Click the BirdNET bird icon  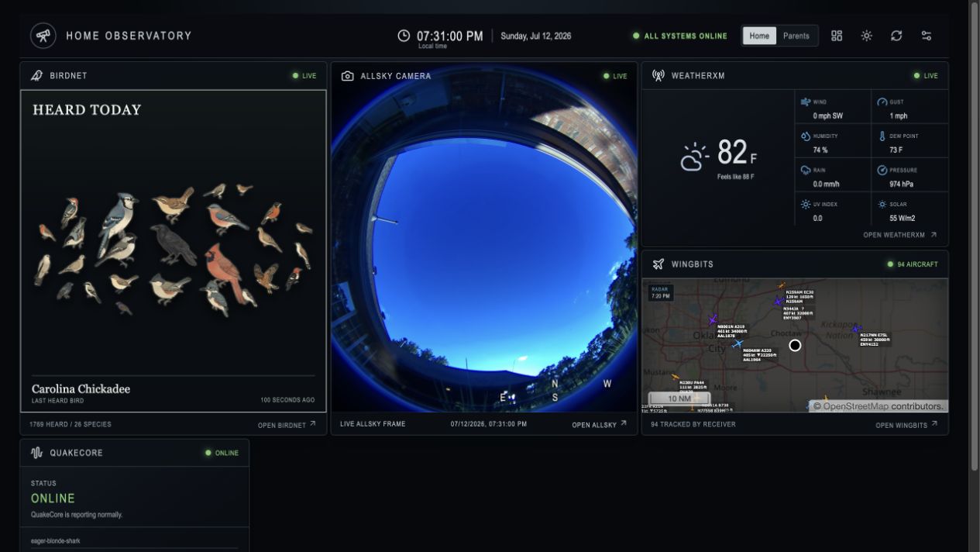[x=36, y=76]
